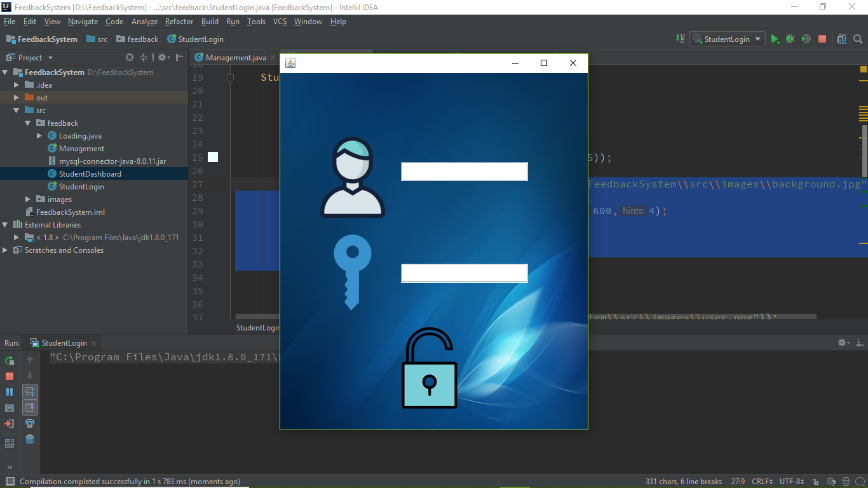Collapse the feedback package folder

point(28,123)
